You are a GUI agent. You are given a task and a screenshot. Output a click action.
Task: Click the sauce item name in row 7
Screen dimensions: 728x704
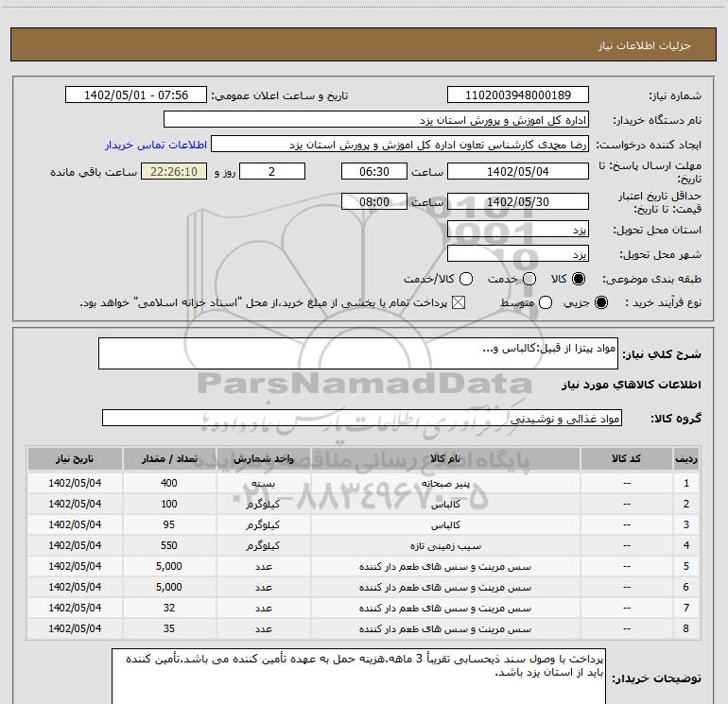tap(445, 609)
